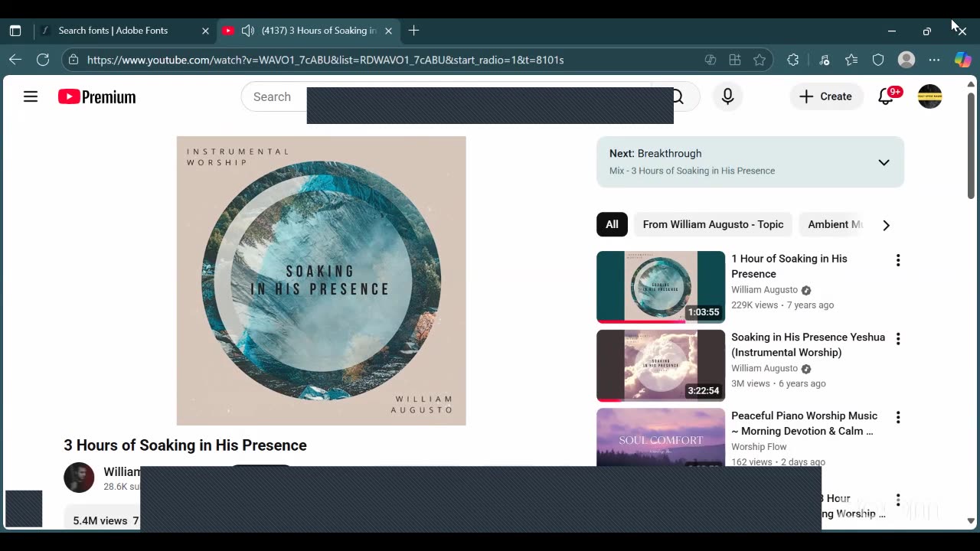Select the video title 3 Hours of Soaking
Image resolution: width=980 pixels, height=551 pixels.
tap(185, 445)
